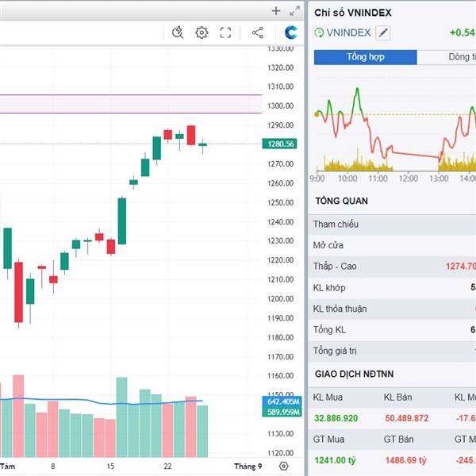Click the date label 8 on the time axis
The height and width of the screenshot is (476, 476).
[x=53, y=466]
